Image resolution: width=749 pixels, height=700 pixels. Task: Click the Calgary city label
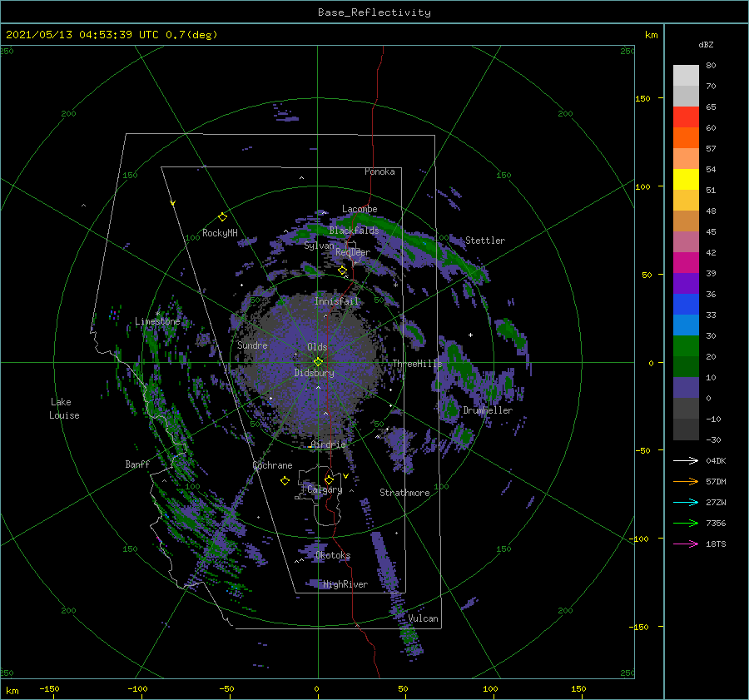point(325,489)
